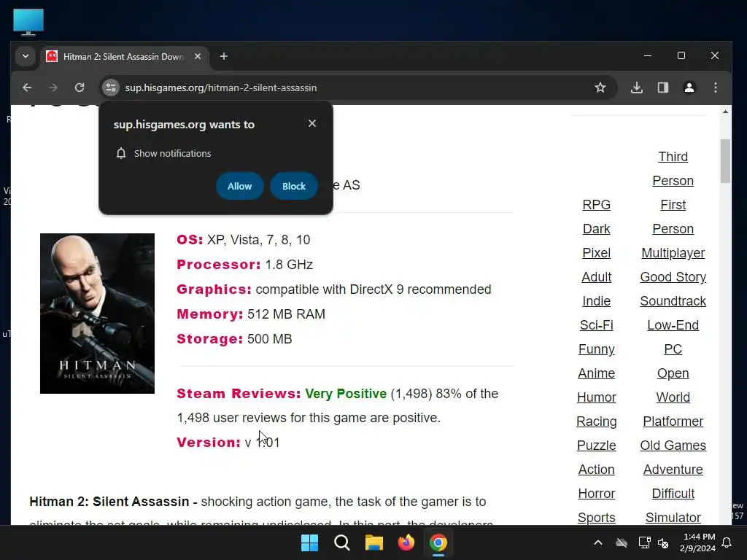Screen dimensions: 747x560
Task: Bookmark this page with the star icon
Action: coord(600,87)
